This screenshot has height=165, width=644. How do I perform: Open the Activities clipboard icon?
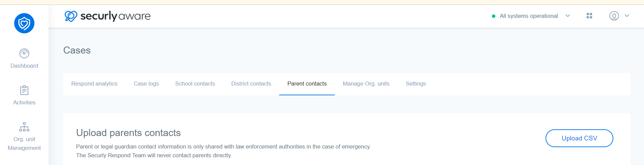24,90
